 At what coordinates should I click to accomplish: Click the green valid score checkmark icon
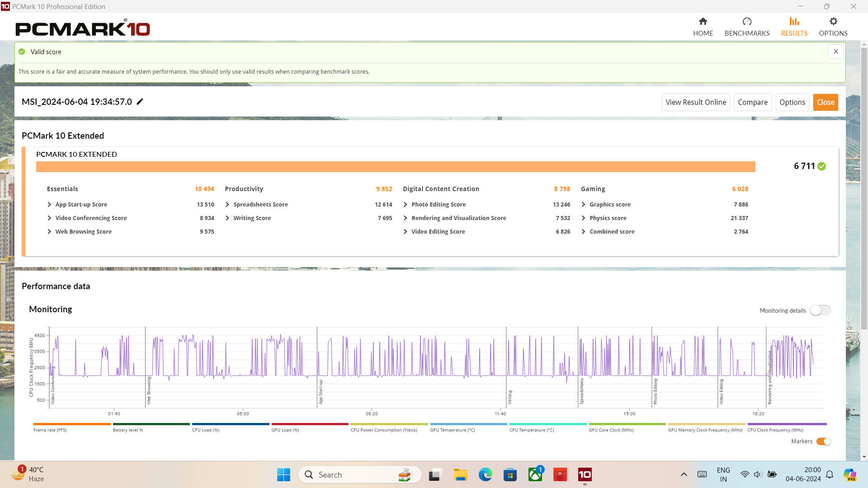tap(22, 52)
